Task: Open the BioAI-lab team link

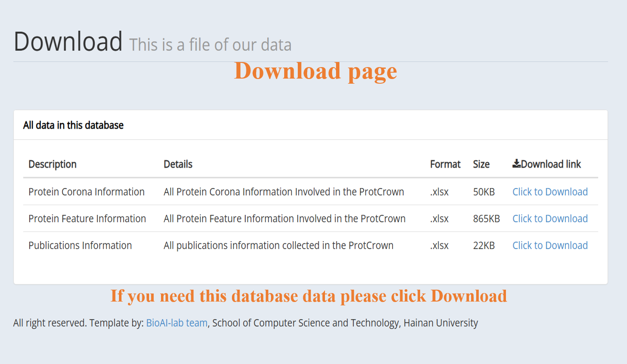Action: [177, 323]
